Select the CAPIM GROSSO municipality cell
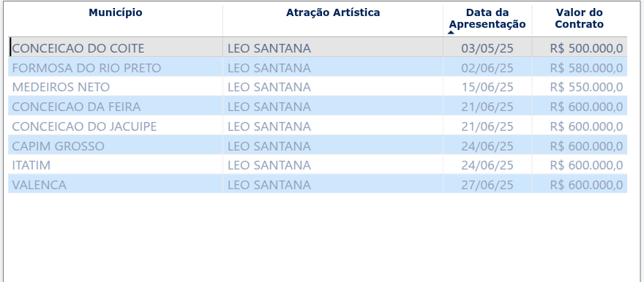This screenshot has height=282, width=644. click(116, 146)
